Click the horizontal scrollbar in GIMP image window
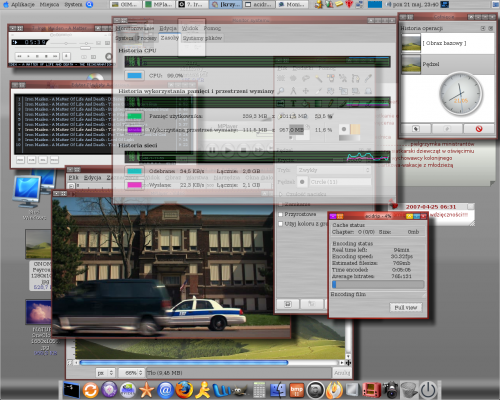This screenshot has height=400, width=500. pos(184,362)
